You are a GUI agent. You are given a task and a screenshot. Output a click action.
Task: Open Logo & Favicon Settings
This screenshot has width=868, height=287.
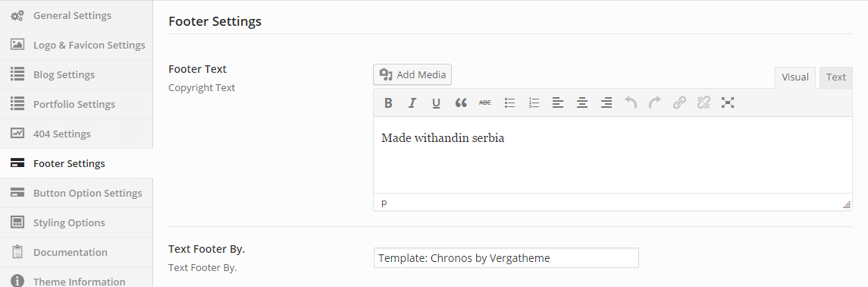coord(77,45)
